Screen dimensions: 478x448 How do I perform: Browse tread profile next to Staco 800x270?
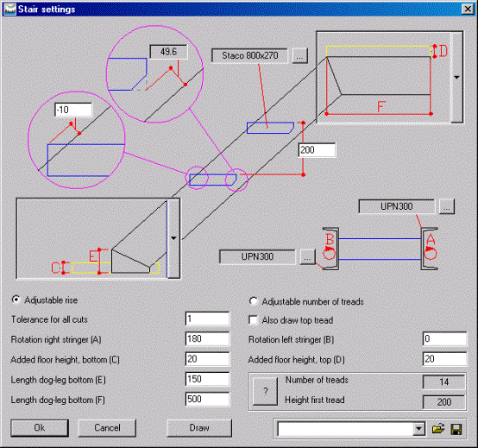299,56
